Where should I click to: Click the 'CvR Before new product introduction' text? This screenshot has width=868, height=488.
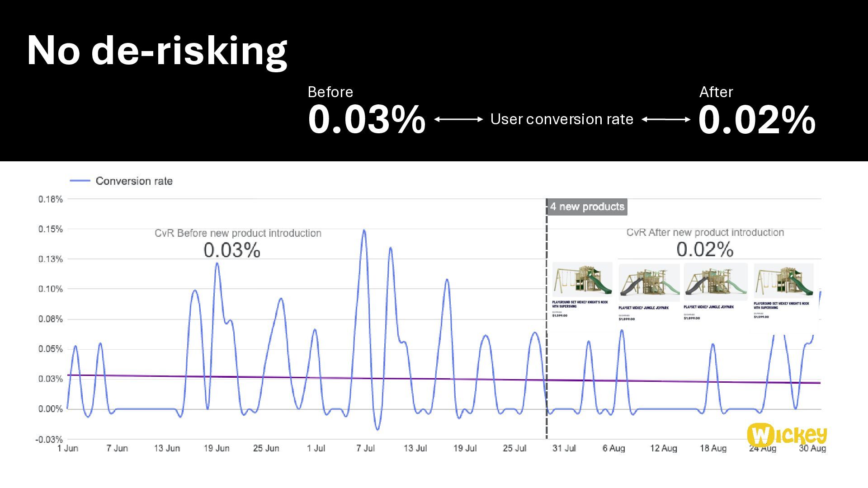pos(238,233)
